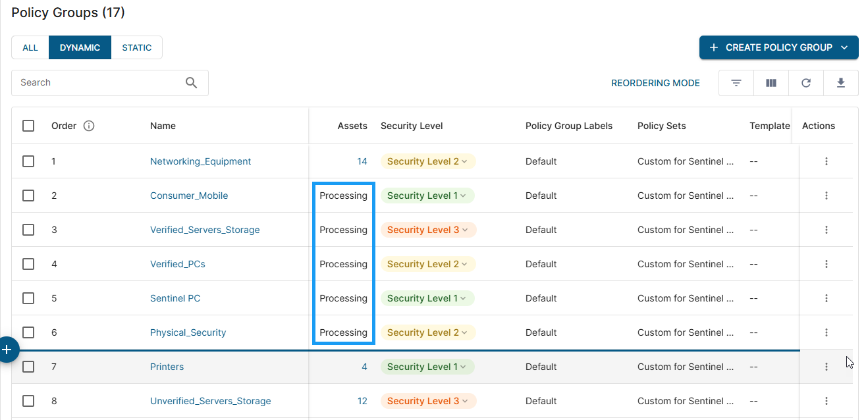Click the search magnifier icon
The height and width of the screenshot is (420, 868).
(x=191, y=83)
